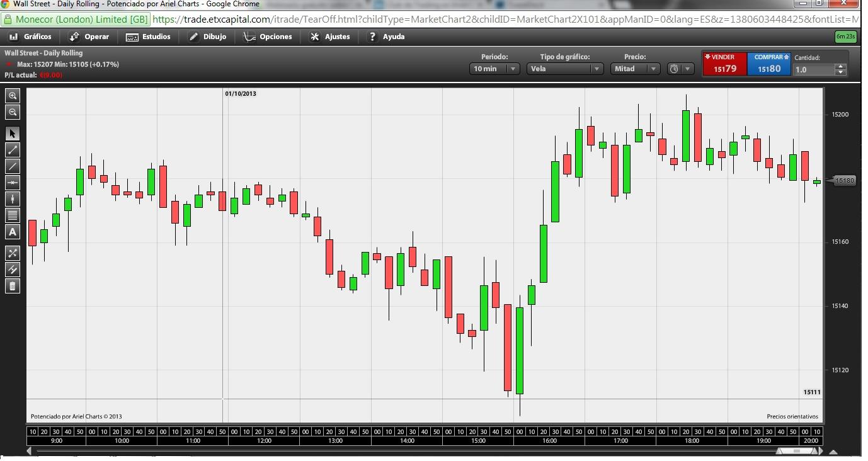Open the Precio Mitad dropdown
868x461 pixels.
[634, 69]
